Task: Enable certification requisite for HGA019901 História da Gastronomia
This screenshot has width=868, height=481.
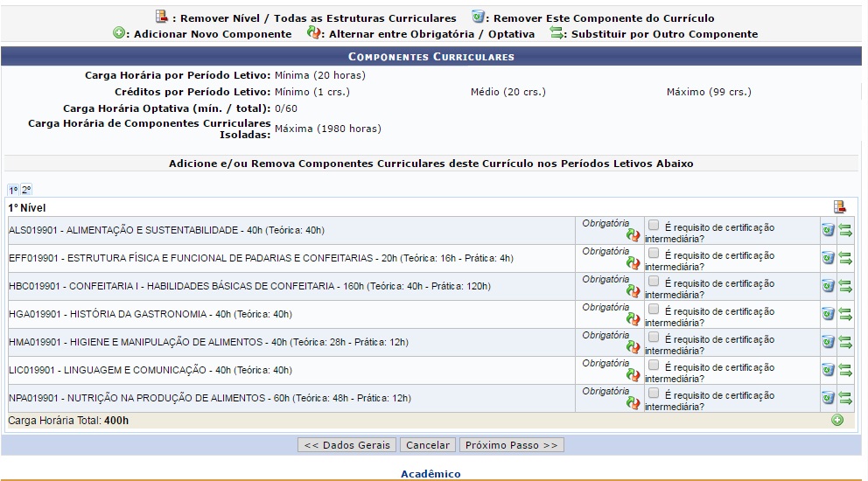Action: point(654,310)
